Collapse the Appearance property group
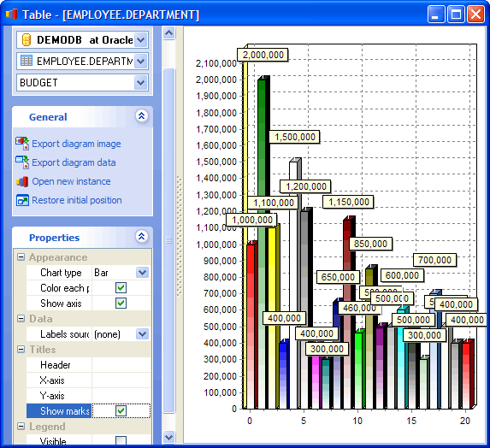The height and width of the screenshot is (448, 490). coord(21,257)
